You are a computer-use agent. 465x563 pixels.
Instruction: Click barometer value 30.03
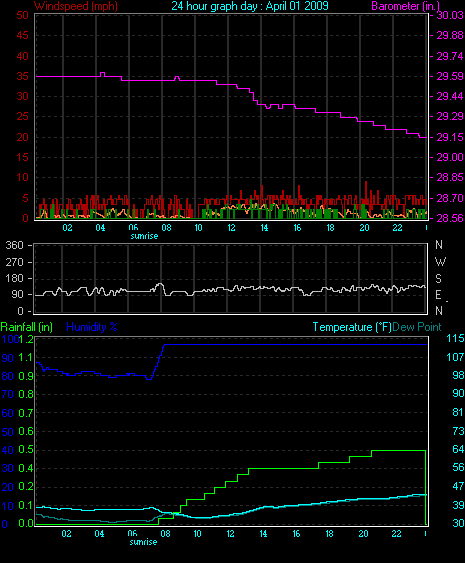450,15
